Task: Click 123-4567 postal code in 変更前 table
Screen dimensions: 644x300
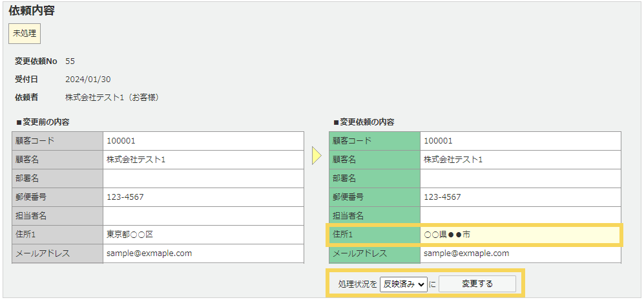Action: pyautogui.click(x=125, y=197)
